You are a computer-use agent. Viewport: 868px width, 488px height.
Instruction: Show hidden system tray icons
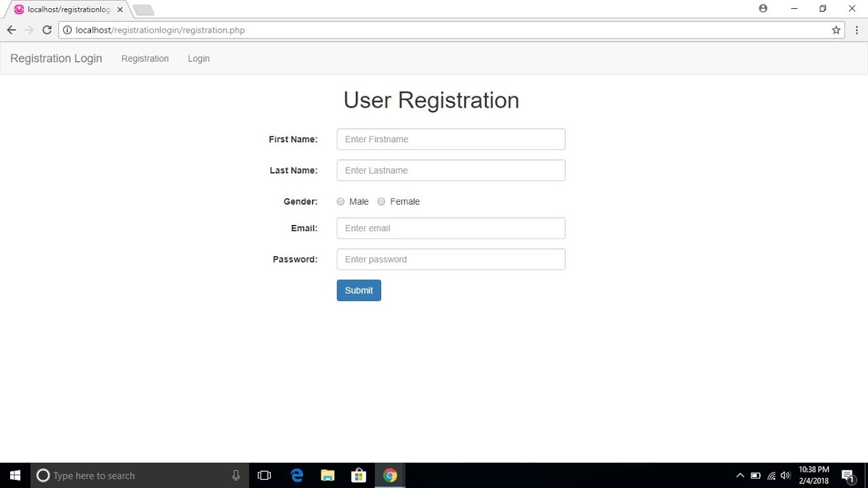(740, 476)
